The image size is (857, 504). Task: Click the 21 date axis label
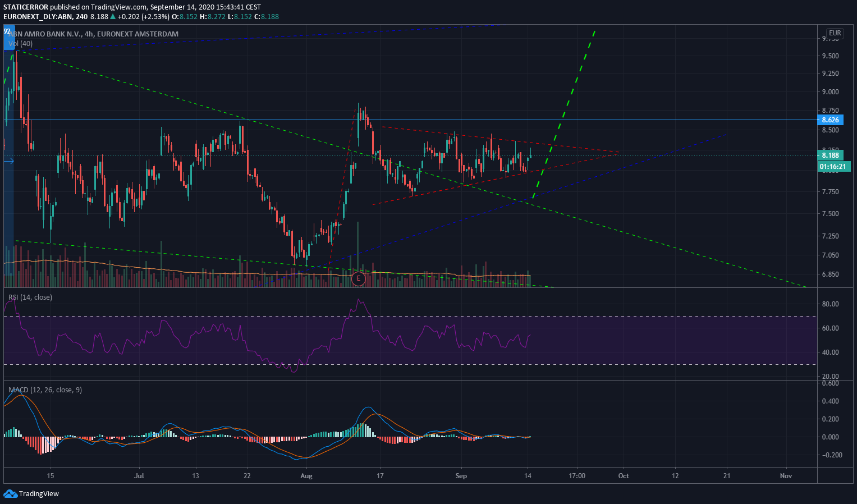click(727, 476)
